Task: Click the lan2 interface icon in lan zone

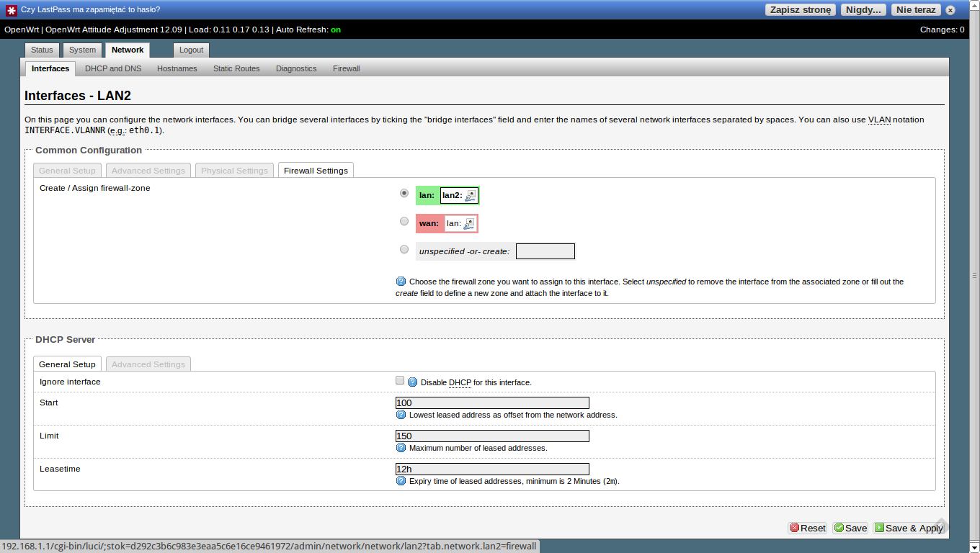Action: pos(471,195)
